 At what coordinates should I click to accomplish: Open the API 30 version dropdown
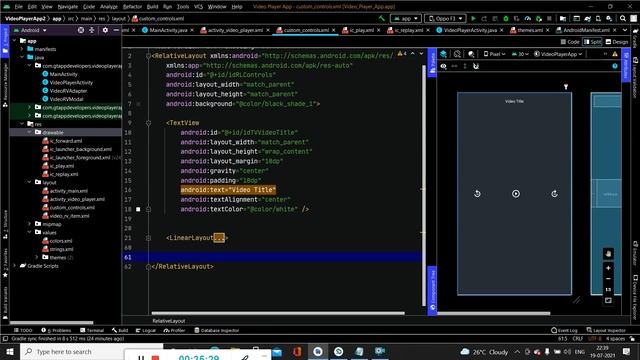[520, 54]
